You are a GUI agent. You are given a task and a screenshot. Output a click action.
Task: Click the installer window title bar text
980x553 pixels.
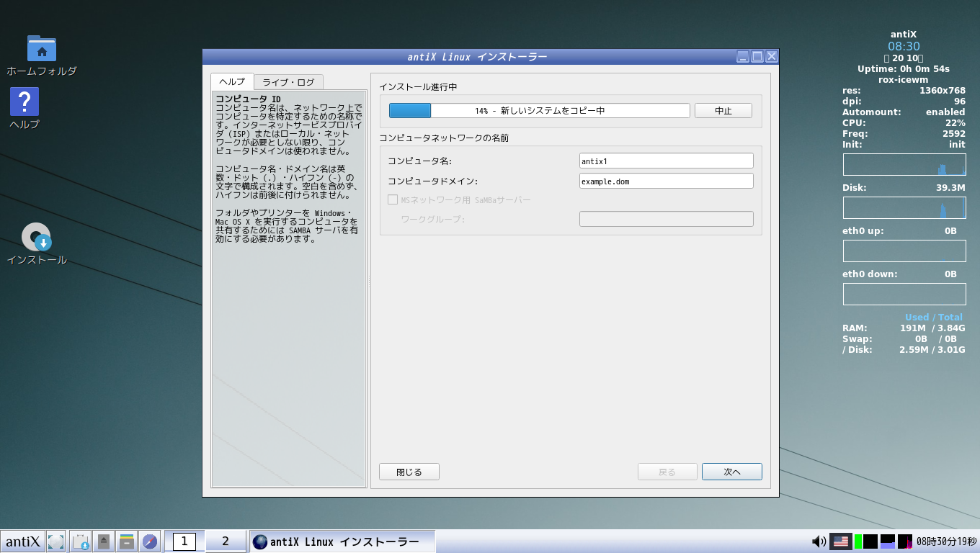point(477,57)
